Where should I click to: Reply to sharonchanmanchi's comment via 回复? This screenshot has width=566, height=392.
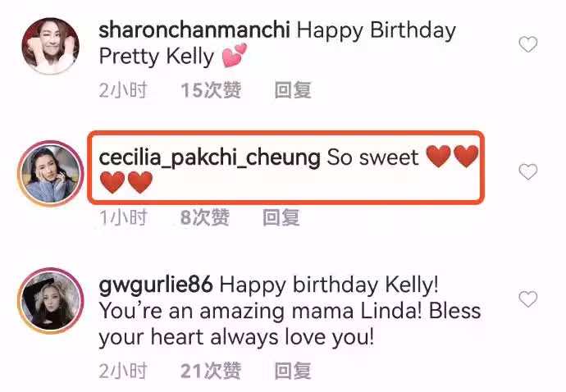(293, 90)
